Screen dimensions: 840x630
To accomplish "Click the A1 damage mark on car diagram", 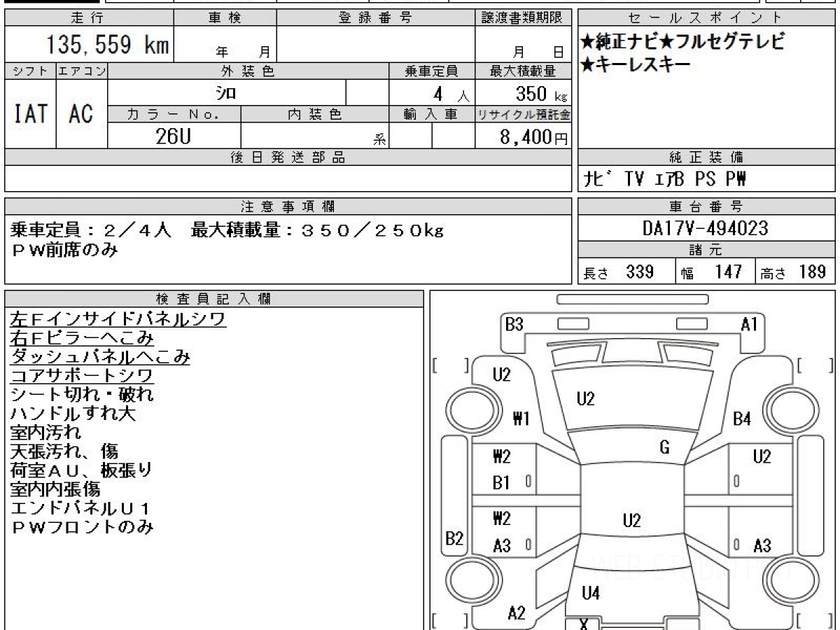I will 749,324.
